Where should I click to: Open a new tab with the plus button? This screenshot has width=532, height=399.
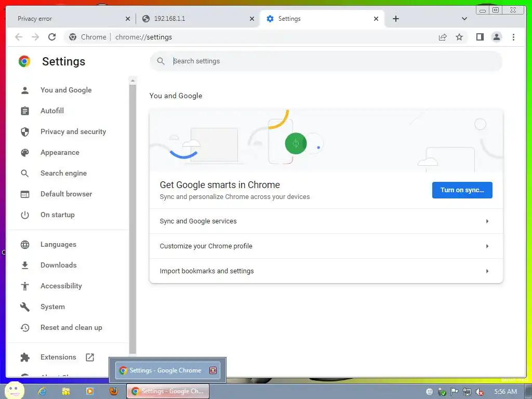(x=395, y=19)
